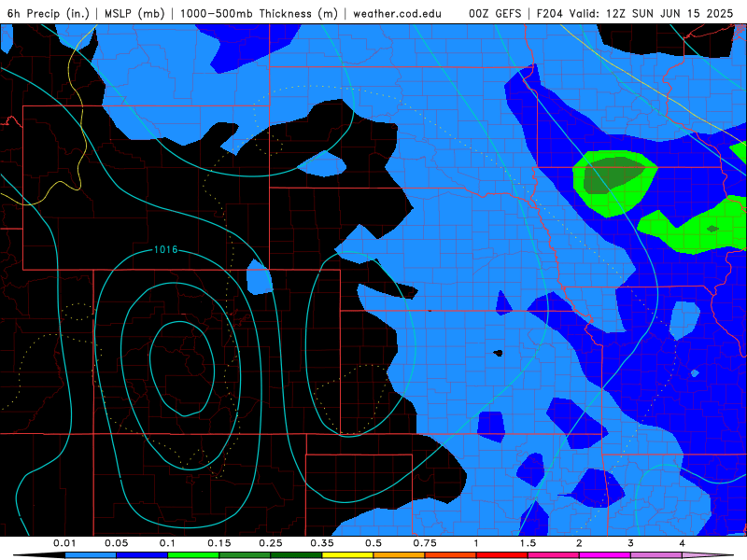Click the 0.15 colorbar value label
The width and height of the screenshot is (747, 560).
click(x=219, y=543)
